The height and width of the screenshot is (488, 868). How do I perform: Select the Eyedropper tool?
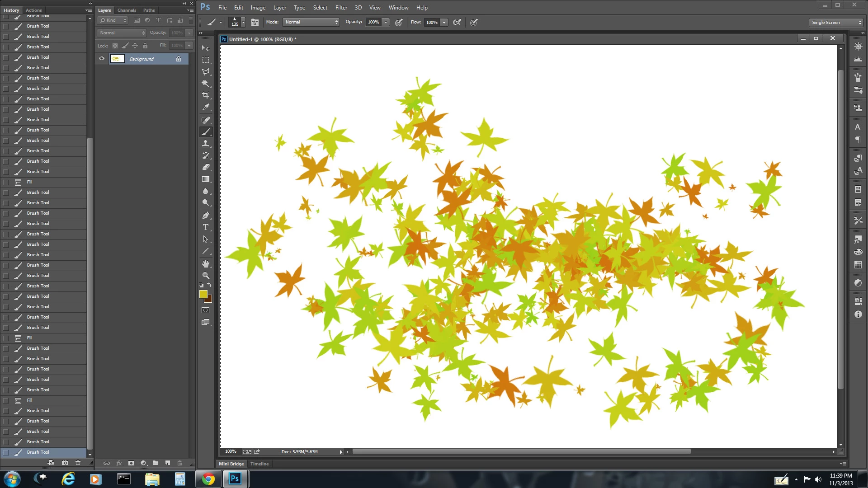pyautogui.click(x=206, y=108)
